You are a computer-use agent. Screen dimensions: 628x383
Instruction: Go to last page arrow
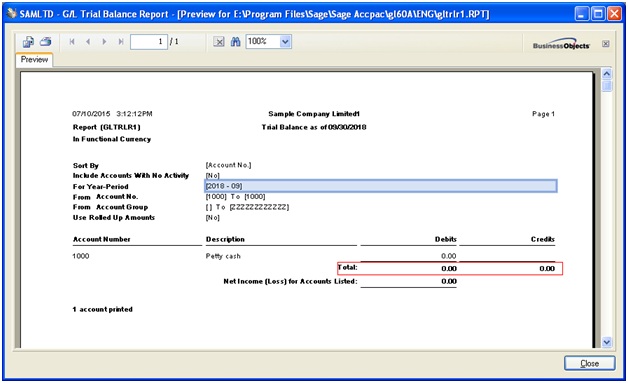121,42
